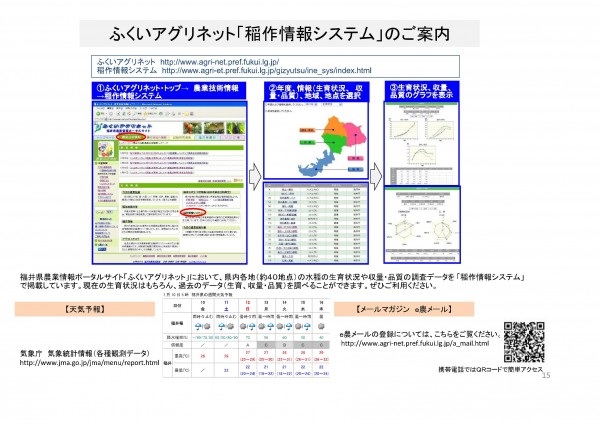The image size is (600, 424).
Task: Click the 【メールマガジン e農メール】 header
Action: [404, 309]
